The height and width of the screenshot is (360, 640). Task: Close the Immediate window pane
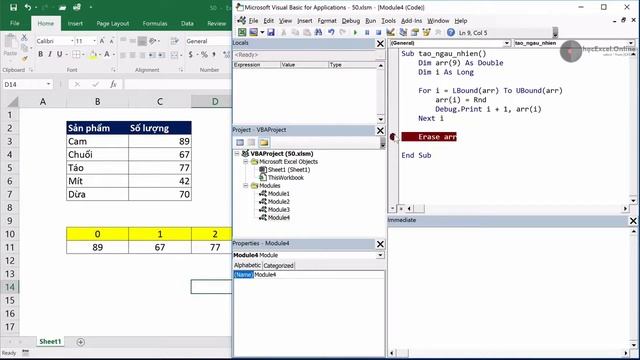tap(633, 220)
